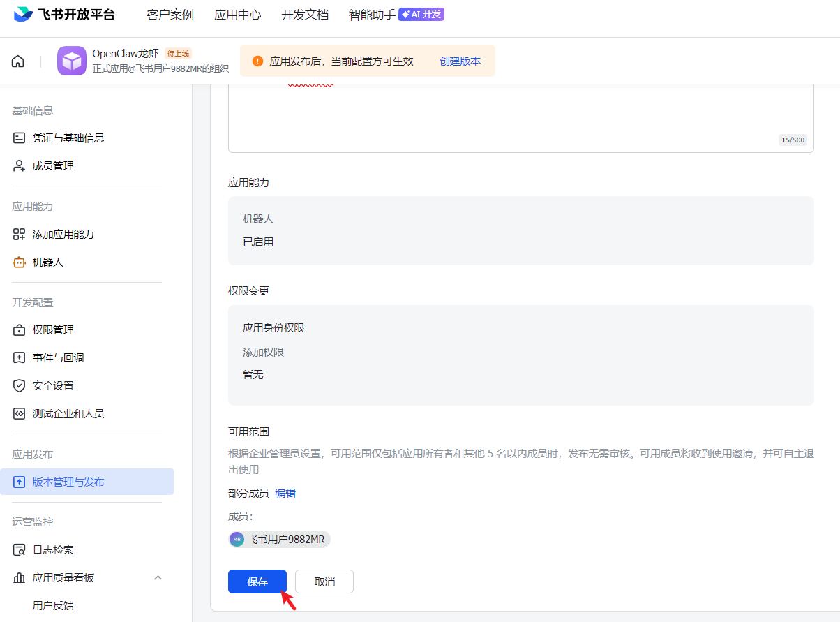Click the 事件与回调 icon in sidebar
The image size is (840, 622).
tap(20, 358)
